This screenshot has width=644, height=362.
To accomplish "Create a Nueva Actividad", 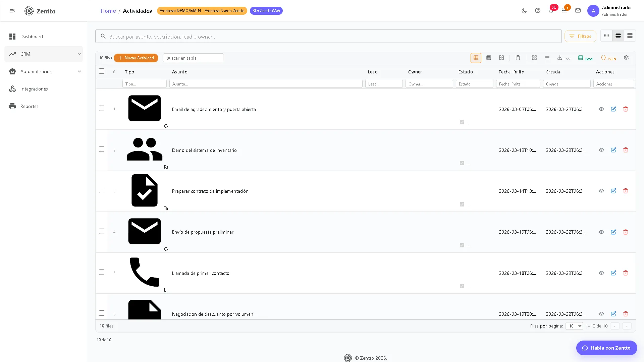I will [136, 58].
